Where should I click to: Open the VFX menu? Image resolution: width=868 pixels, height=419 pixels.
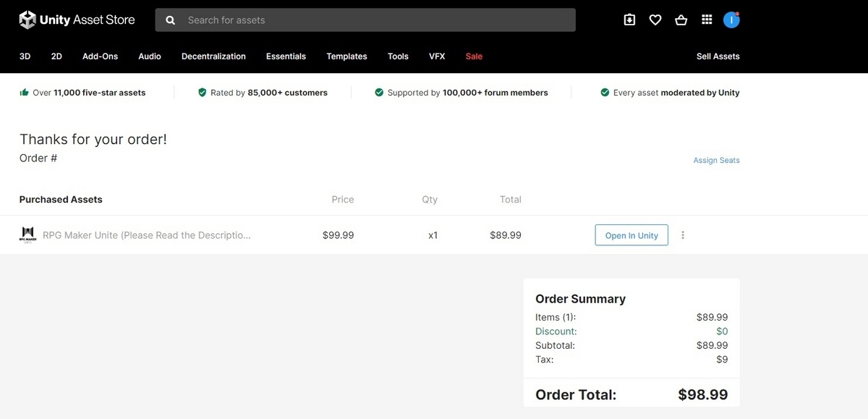pos(437,56)
